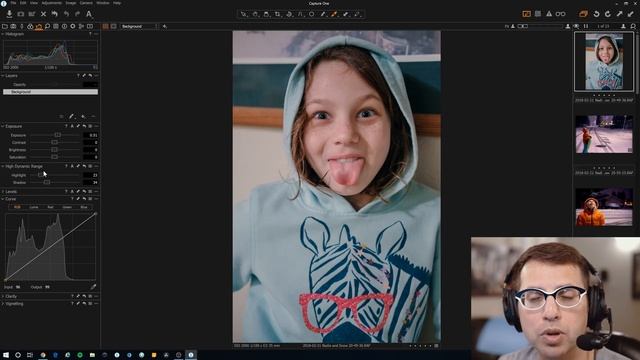Image resolution: width=640 pixels, height=360 pixels.
Task: Select the orange Draw Mask brush tool
Action: coord(334,14)
